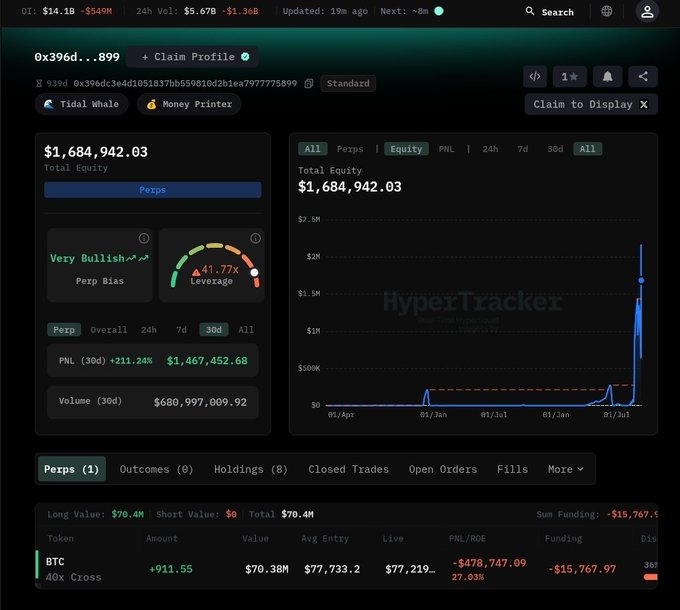The height and width of the screenshot is (610, 680).
Task: Open the embed code icon button
Action: pyautogui.click(x=535, y=77)
